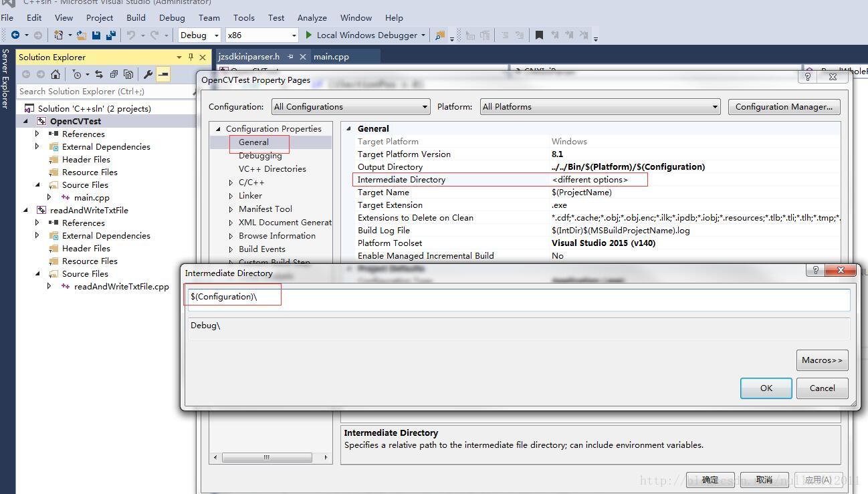
Task: Open the Team menu
Action: click(x=209, y=18)
